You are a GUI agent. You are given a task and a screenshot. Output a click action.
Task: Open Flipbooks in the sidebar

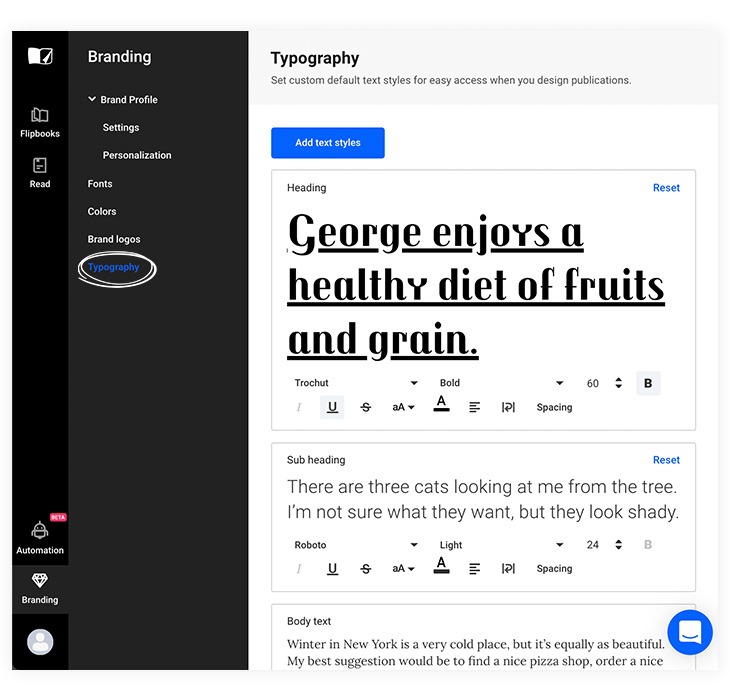tap(40, 123)
